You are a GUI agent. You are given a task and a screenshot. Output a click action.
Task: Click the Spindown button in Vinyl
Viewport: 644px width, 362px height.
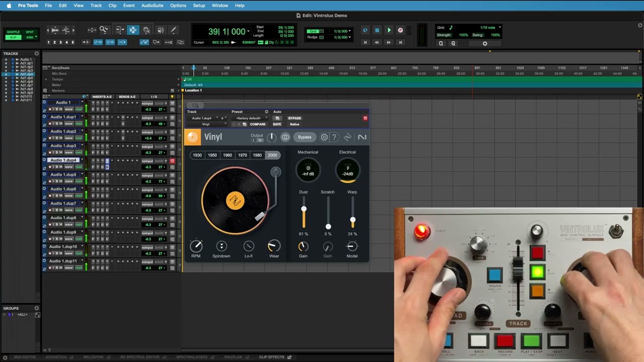221,246
